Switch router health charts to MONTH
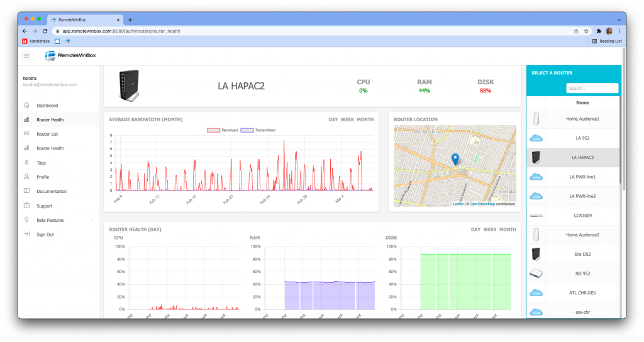Screen dimensions: 644x342 pyautogui.click(x=508, y=229)
